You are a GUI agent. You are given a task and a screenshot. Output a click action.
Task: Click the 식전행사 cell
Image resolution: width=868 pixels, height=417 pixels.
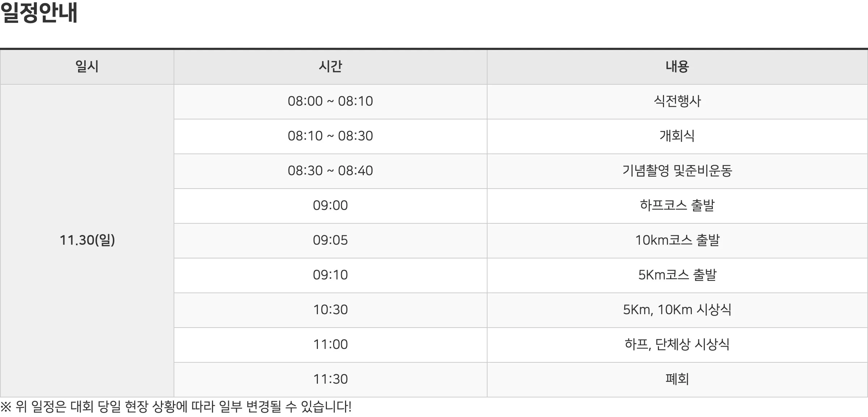click(677, 102)
